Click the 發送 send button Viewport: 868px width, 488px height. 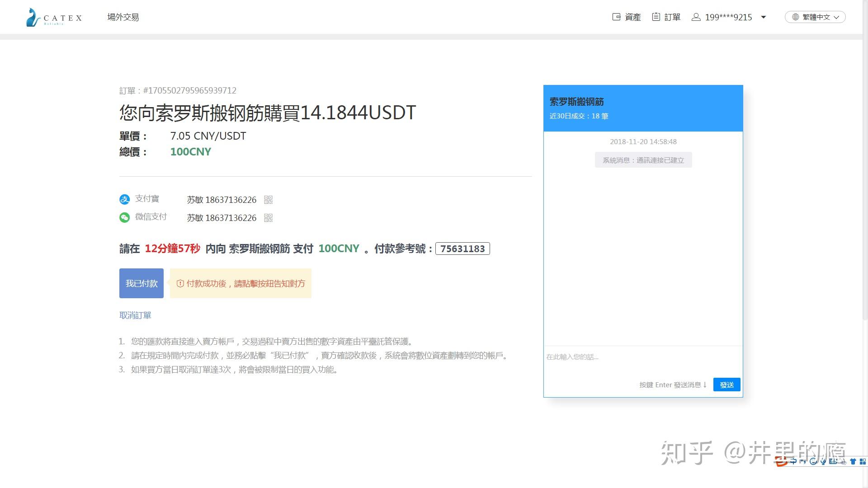[726, 385]
